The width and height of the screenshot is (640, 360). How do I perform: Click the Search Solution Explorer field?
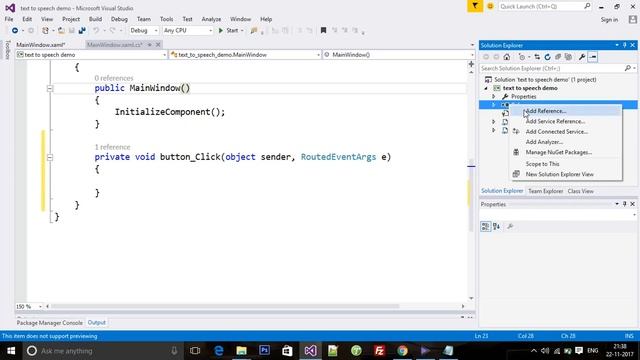[558, 69]
